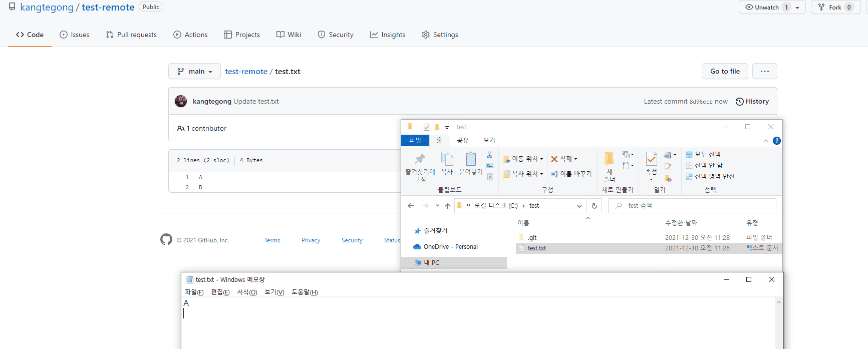Switch to the Explorer 보기 (View) tab

coord(489,141)
